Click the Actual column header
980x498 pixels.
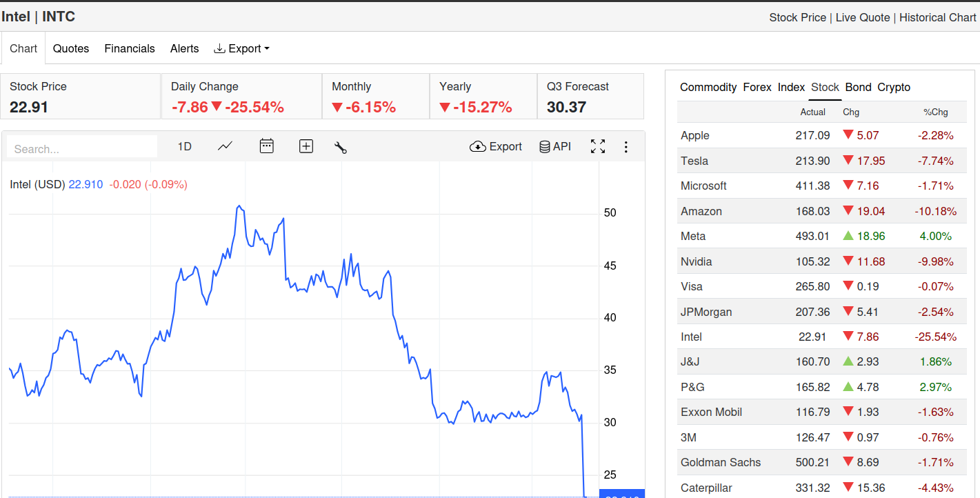812,112
